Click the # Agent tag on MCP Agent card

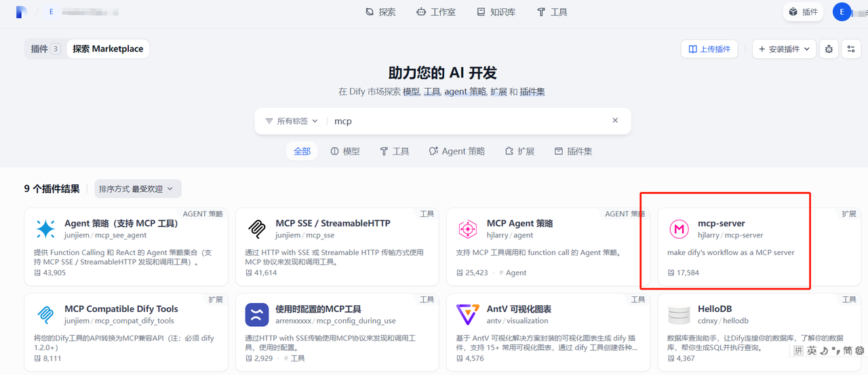tap(513, 273)
